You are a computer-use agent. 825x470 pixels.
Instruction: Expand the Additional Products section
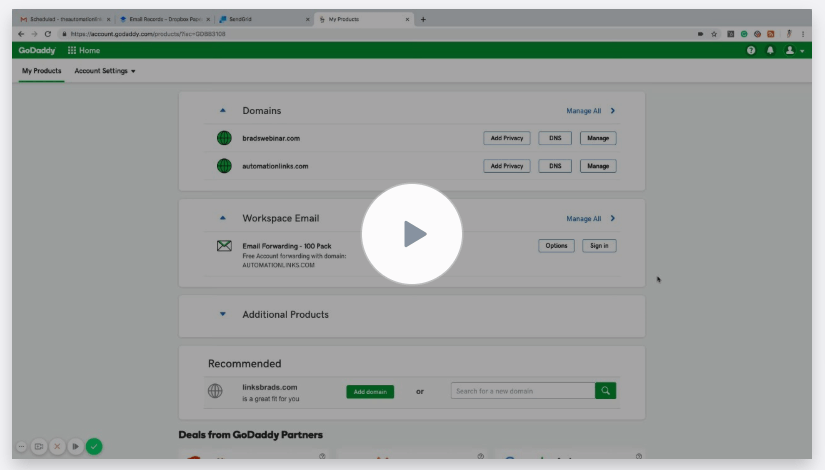click(223, 314)
